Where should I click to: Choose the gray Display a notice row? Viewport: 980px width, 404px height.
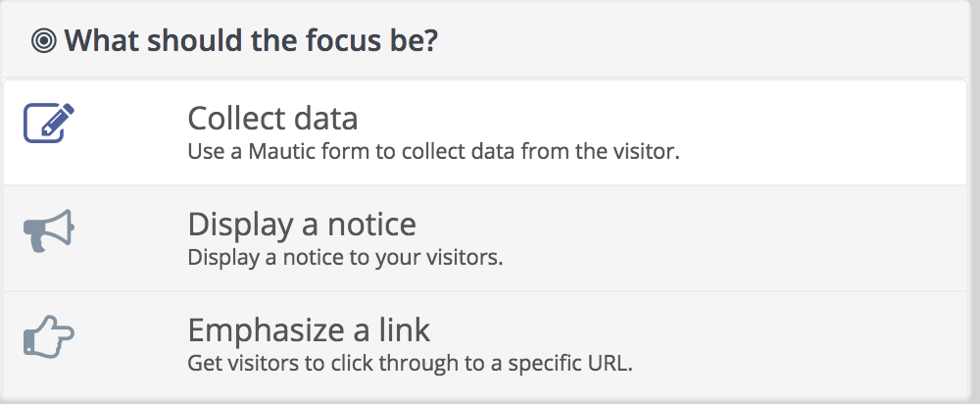pos(484,238)
